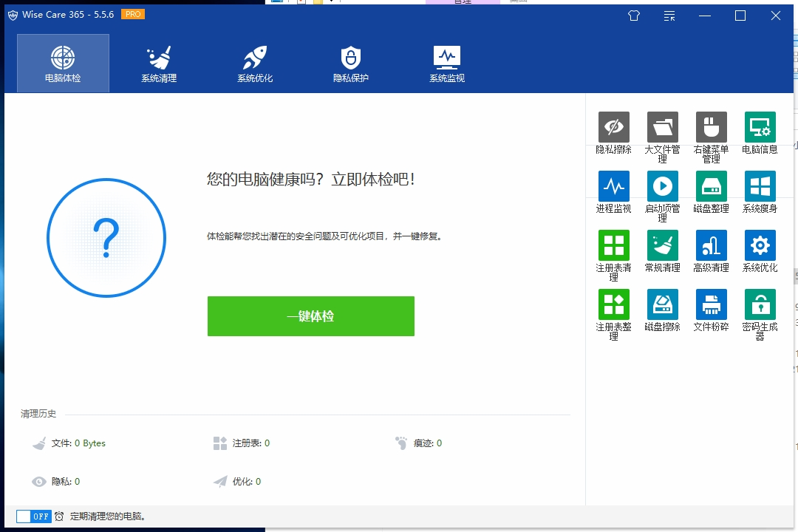Click the paper plane icon beside 优化
The image size is (798, 532).
220,482
